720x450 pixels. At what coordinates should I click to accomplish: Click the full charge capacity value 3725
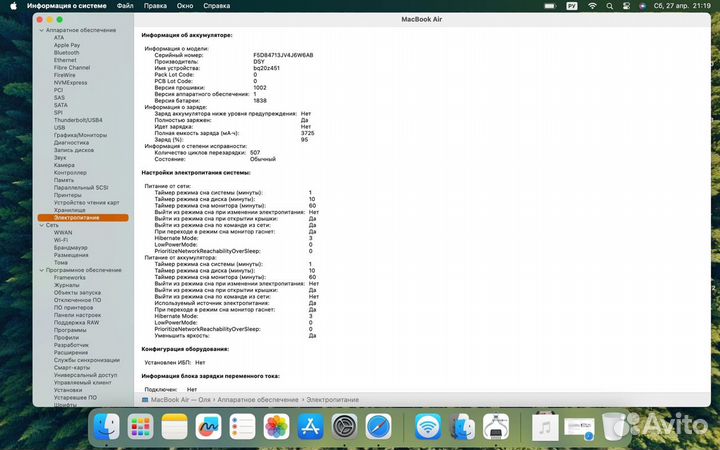(308, 133)
